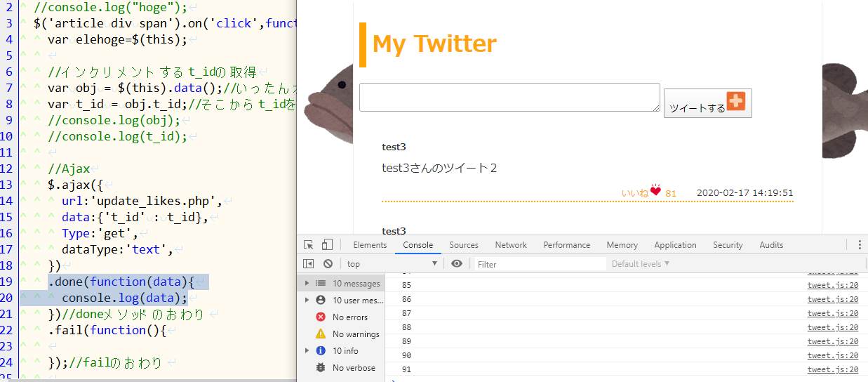Hide the console sidebar panel
Viewport: 868px width, 382px height.
tap(309, 264)
